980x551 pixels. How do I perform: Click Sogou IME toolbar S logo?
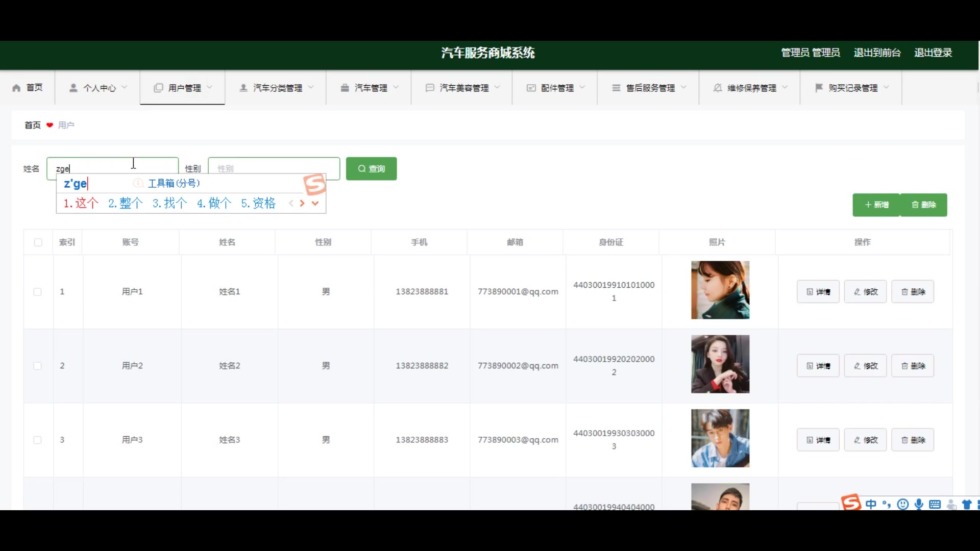pos(851,503)
